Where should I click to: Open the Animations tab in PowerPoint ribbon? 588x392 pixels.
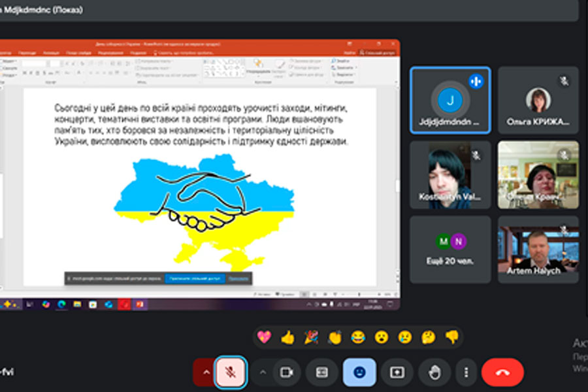pyautogui.click(x=51, y=53)
